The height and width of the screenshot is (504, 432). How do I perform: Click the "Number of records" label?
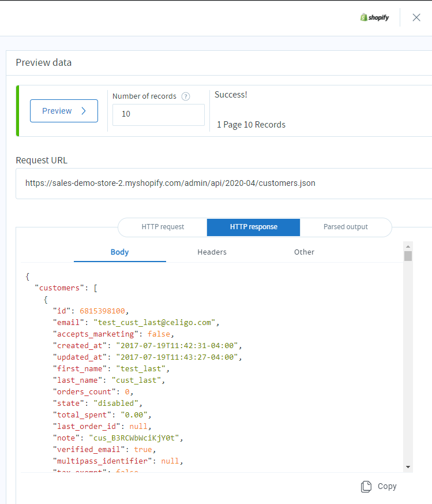(x=144, y=96)
